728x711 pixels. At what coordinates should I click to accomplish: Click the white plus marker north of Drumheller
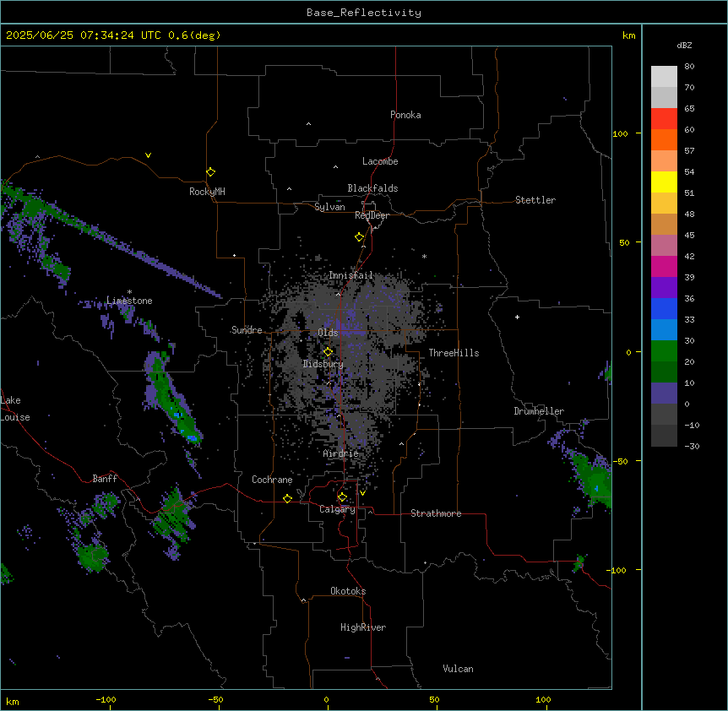(x=517, y=317)
